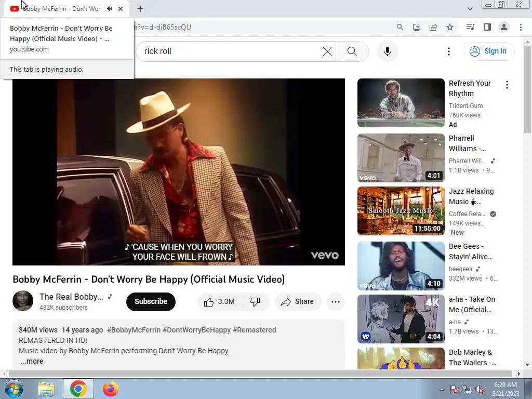532x399 pixels.
Task: Clear the YouTube search text
Action: [x=327, y=51]
